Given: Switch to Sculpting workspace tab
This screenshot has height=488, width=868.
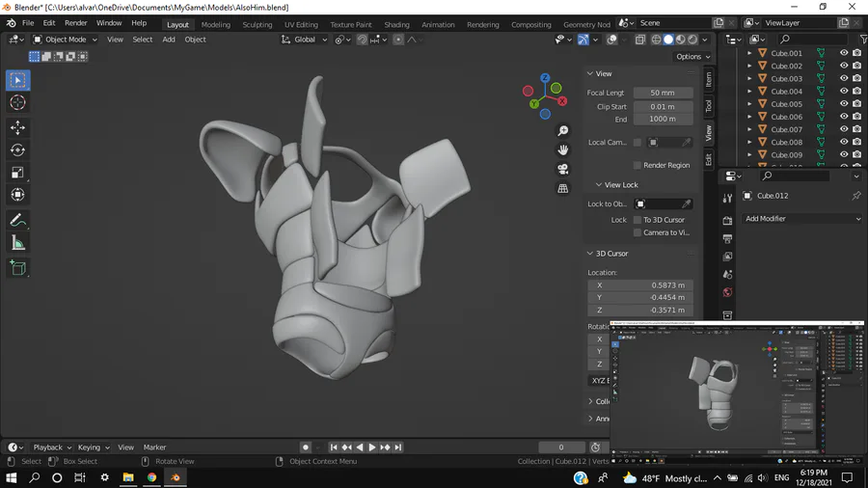Looking at the screenshot, I should pos(258,24).
